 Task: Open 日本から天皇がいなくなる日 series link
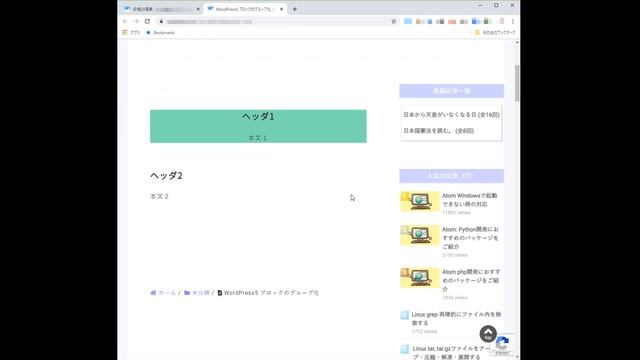(451, 115)
